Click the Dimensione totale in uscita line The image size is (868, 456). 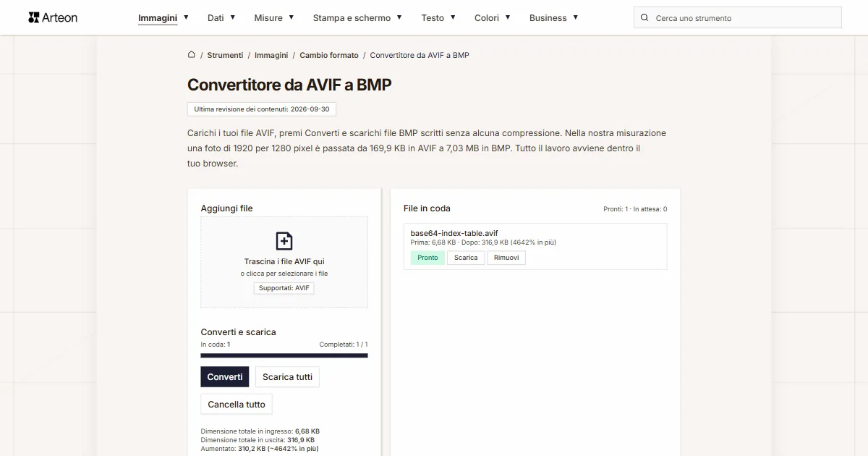[258, 440]
